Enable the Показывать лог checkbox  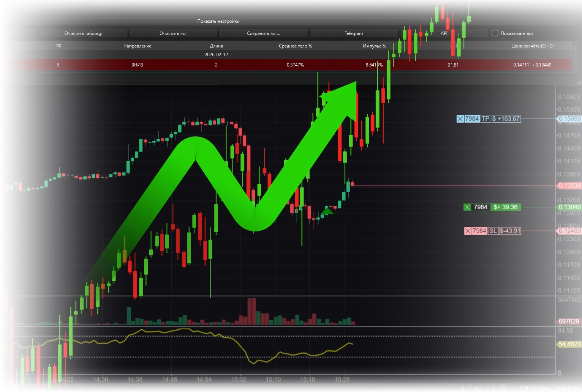[495, 33]
